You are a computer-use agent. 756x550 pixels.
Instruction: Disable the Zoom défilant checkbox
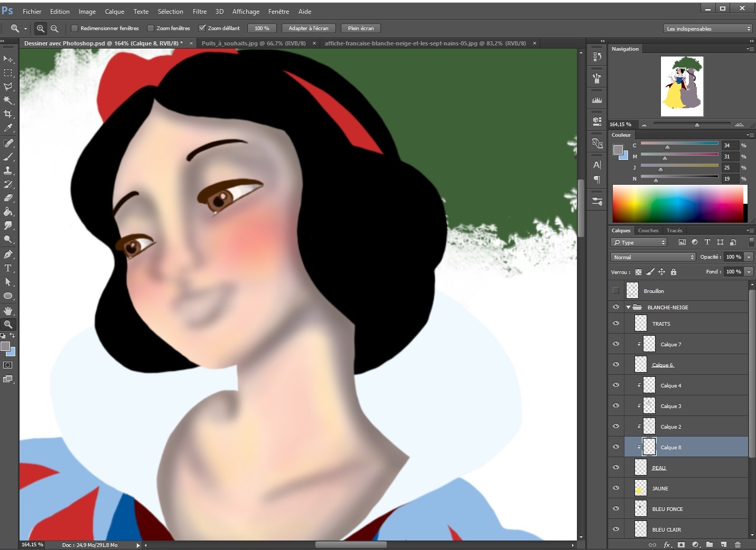pos(202,28)
